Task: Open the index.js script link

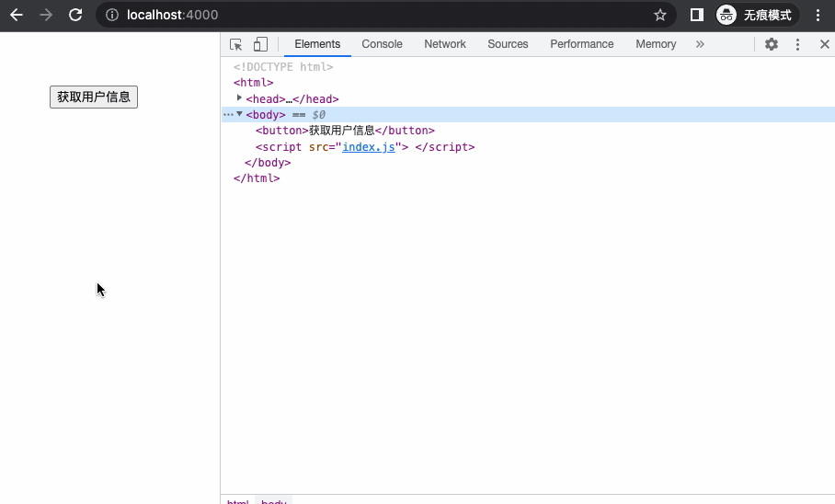Action: [x=369, y=147]
